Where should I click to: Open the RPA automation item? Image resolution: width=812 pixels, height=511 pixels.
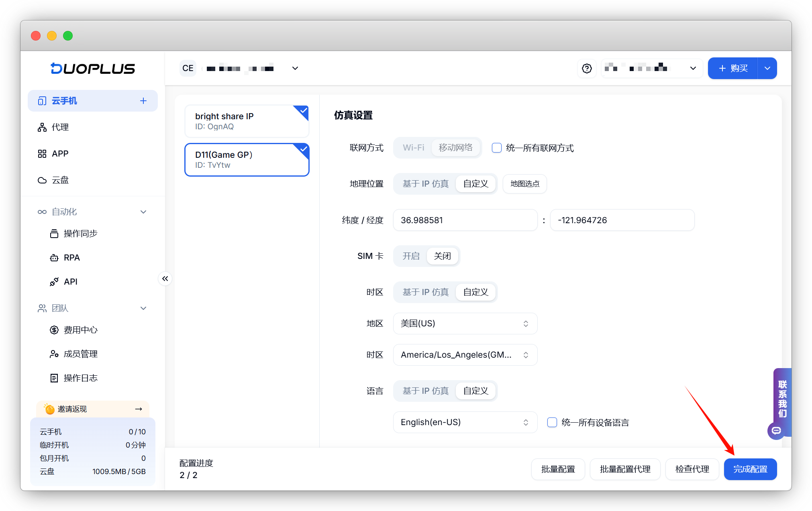[x=71, y=258]
